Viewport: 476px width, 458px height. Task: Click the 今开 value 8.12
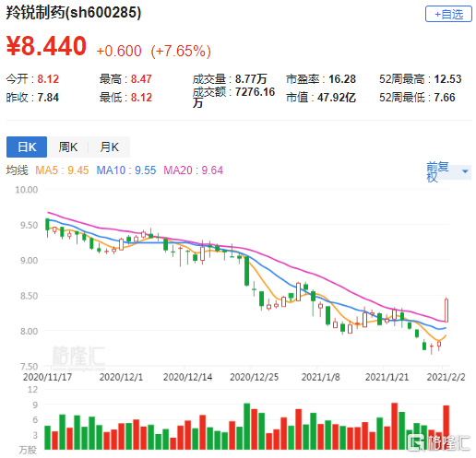click(48, 79)
